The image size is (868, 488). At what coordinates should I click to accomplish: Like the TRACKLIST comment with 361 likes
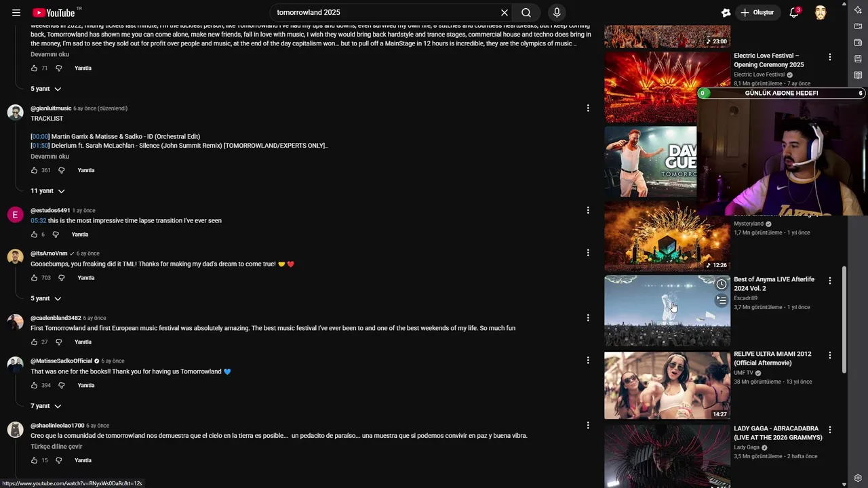click(x=34, y=171)
